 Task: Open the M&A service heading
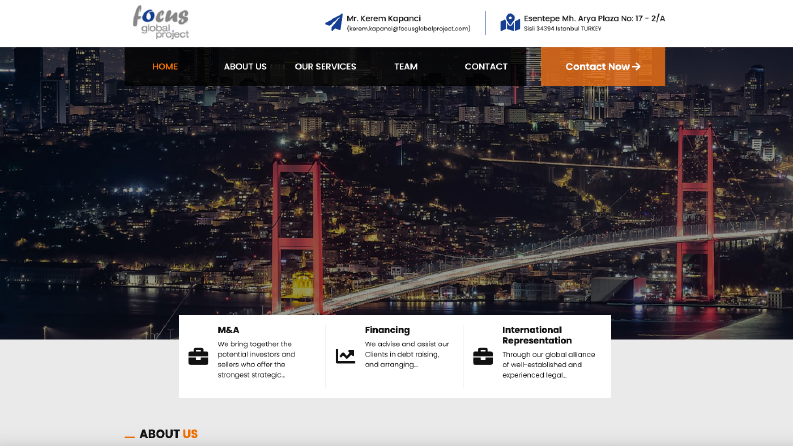click(228, 330)
